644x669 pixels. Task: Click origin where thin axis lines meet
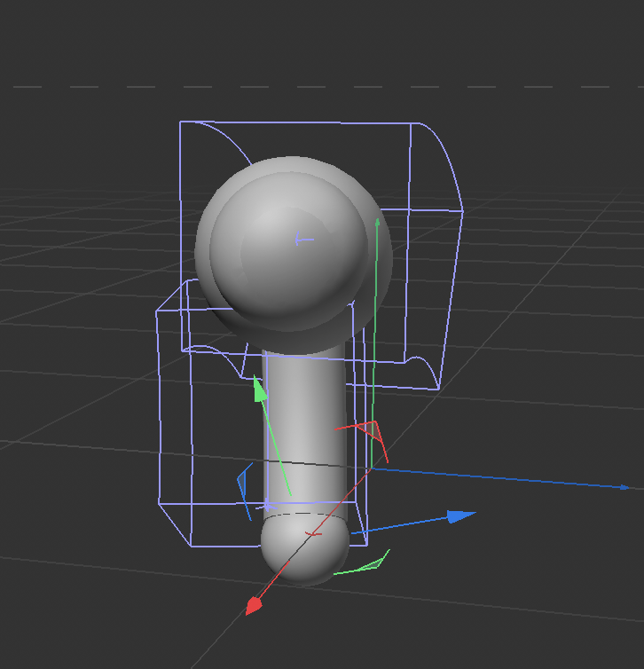click(x=371, y=468)
